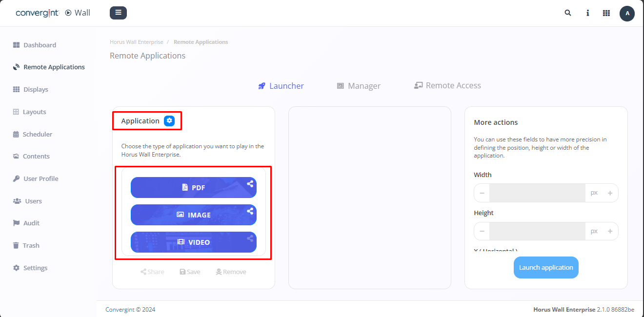Click the info icon in header
This screenshot has height=317, width=644.
587,13
